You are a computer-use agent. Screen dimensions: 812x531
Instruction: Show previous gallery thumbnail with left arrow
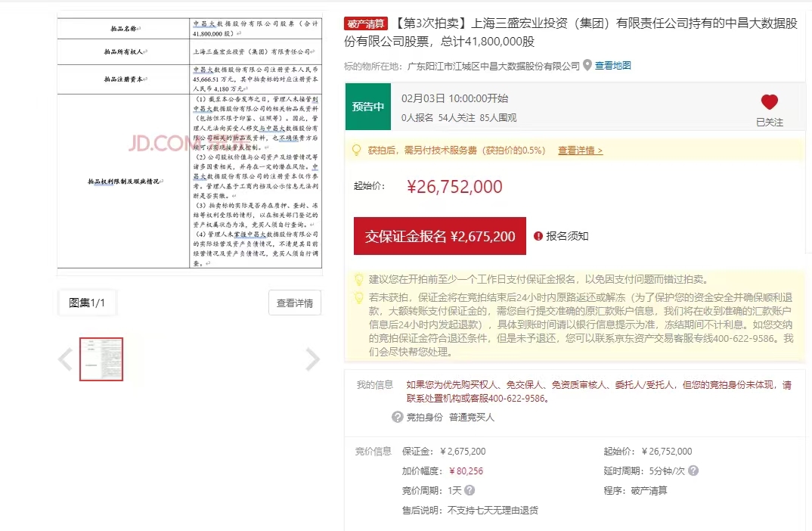(x=65, y=359)
